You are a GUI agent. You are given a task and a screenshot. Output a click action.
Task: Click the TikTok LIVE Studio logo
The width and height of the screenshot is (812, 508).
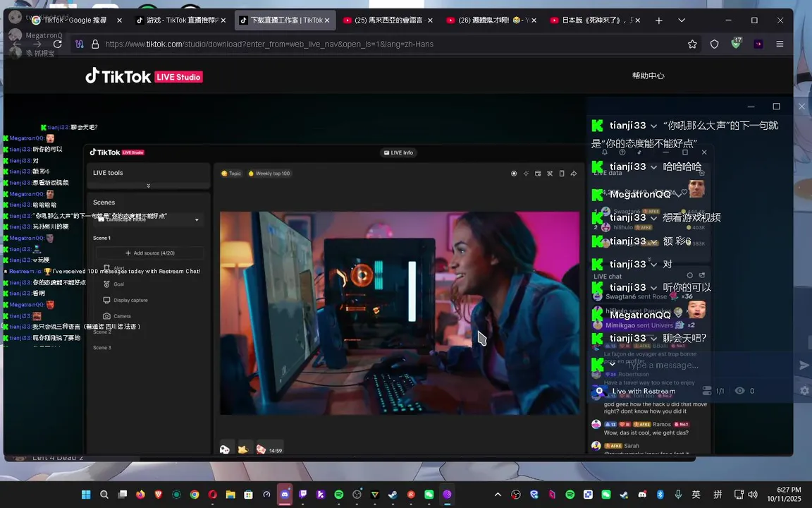(x=144, y=76)
